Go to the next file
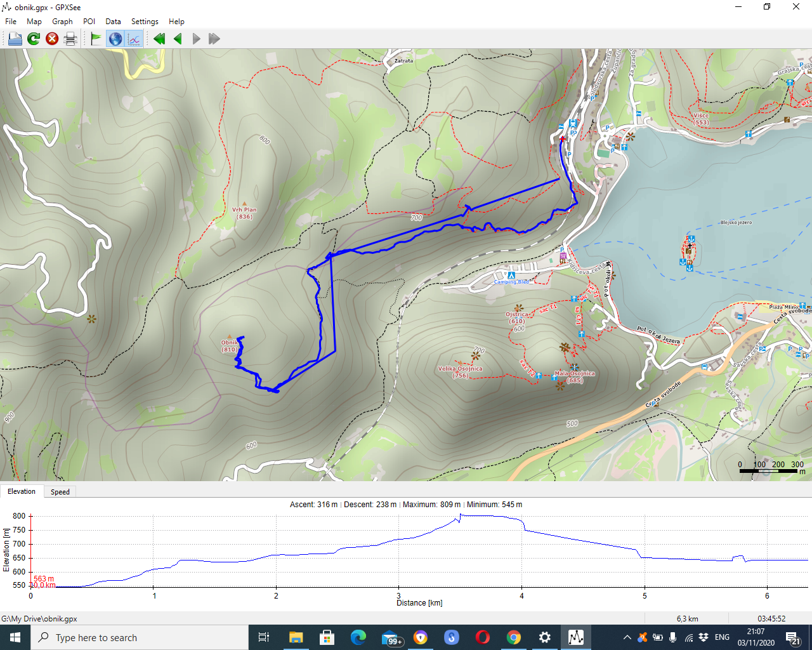This screenshot has width=812, height=650. click(196, 39)
